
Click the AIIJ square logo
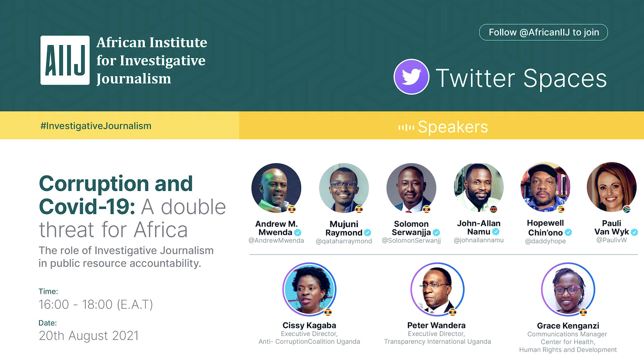tap(65, 60)
